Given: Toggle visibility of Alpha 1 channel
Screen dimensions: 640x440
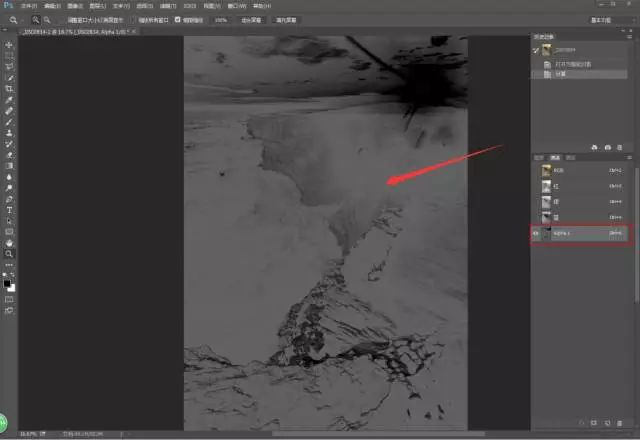Looking at the screenshot, I should 536,234.
